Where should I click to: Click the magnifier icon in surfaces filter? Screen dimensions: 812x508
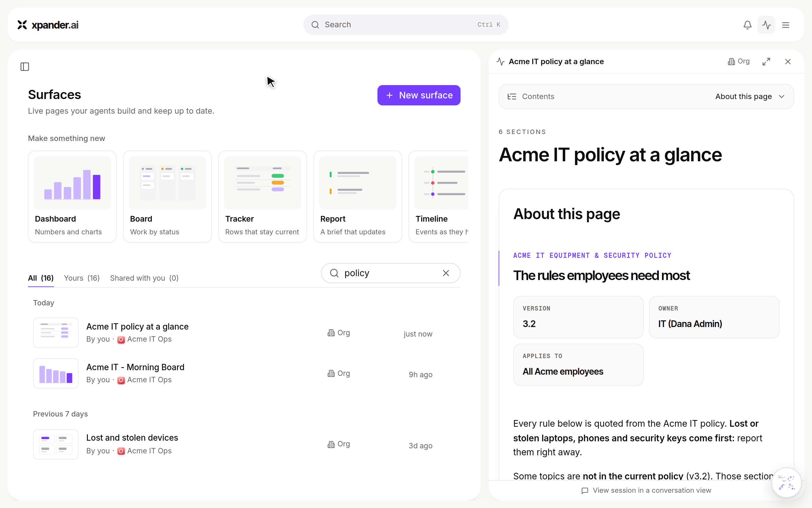(x=334, y=273)
